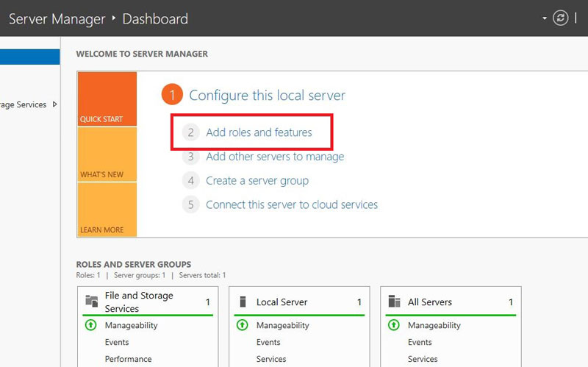Open Manageability under Local Server

tap(283, 325)
